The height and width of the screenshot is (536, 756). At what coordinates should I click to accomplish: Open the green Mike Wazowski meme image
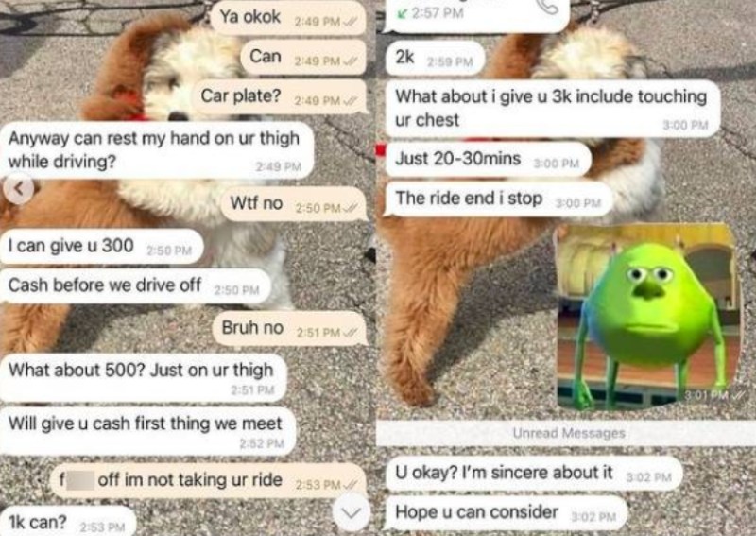pos(649,317)
